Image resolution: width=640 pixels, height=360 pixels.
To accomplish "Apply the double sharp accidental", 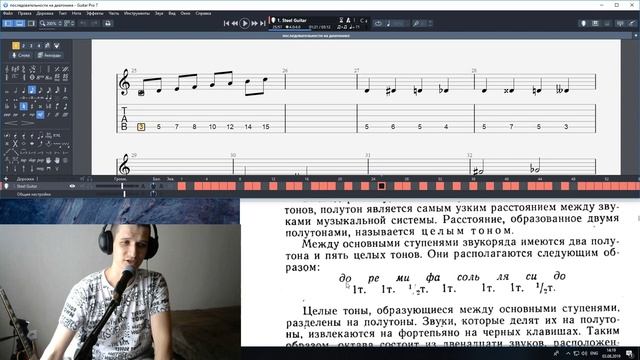I will click(40, 107).
